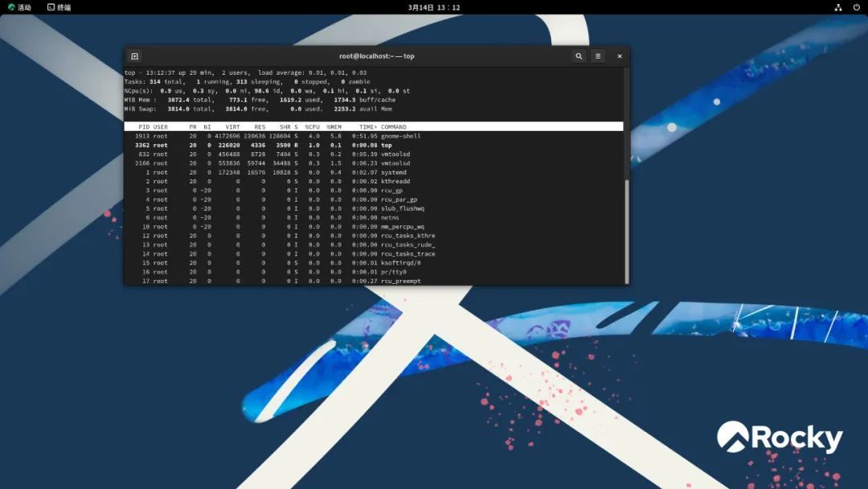Click the terminal vertical scrollbar
The height and width of the screenshot is (489, 868).
pos(627,231)
